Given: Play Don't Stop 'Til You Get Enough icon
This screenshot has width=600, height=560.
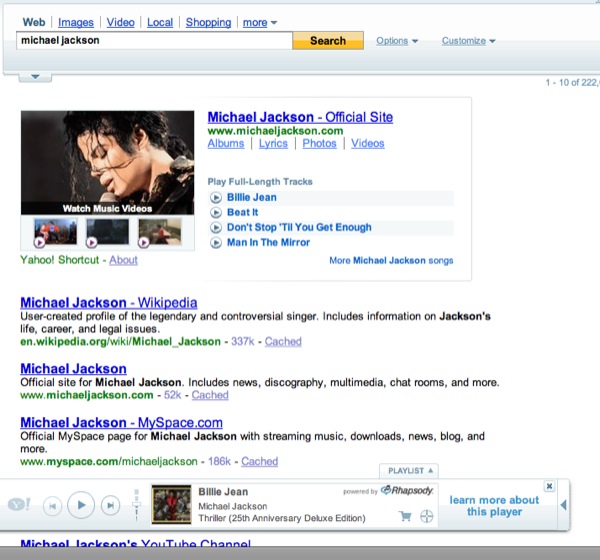Looking at the screenshot, I should tap(216, 227).
